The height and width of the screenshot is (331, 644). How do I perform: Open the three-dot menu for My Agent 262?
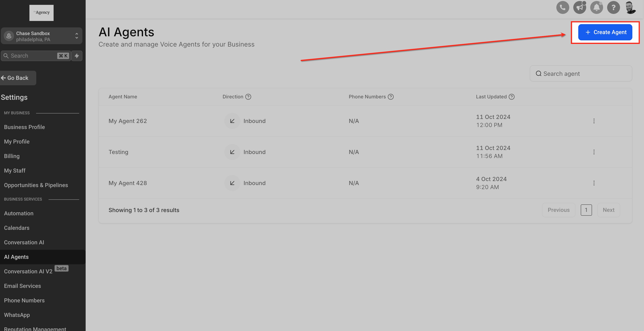(x=594, y=121)
